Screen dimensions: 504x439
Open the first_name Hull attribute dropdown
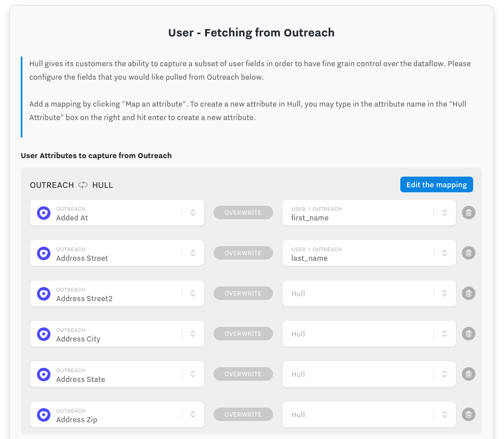(x=369, y=212)
